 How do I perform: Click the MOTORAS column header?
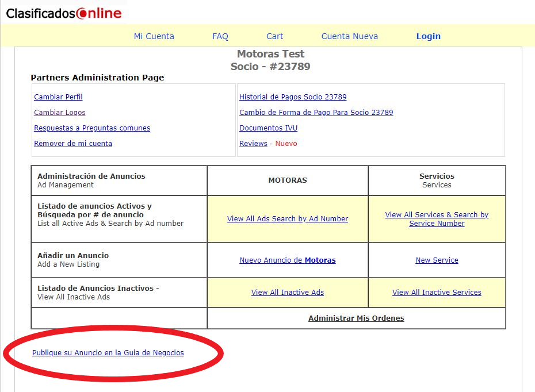[288, 180]
